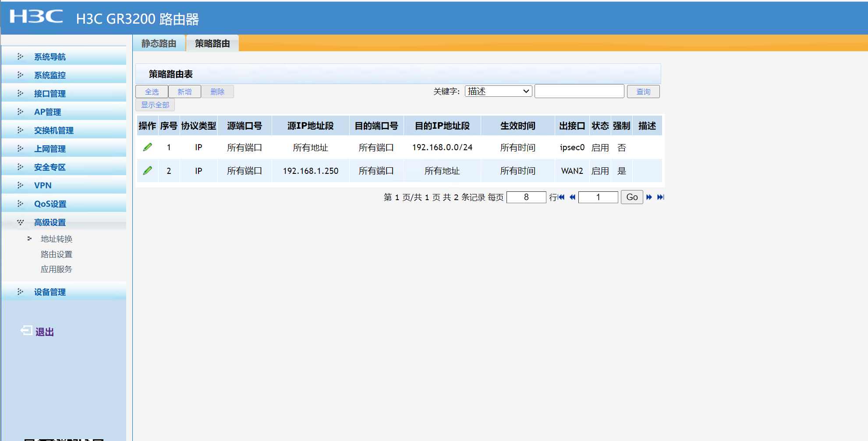Switch to the 静态路由 tab
Viewport: 868px width, 441px height.
[x=159, y=43]
